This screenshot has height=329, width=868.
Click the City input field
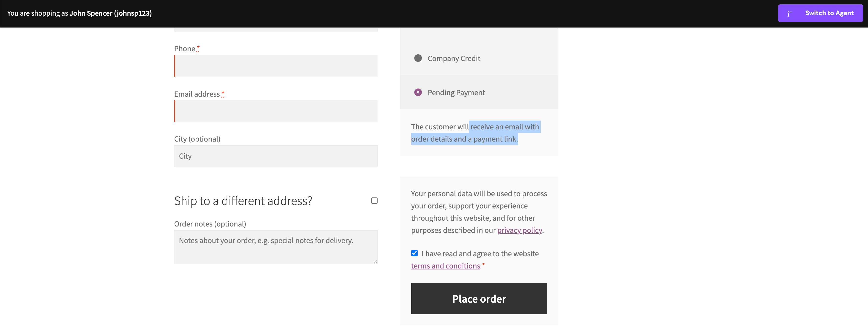(x=275, y=156)
